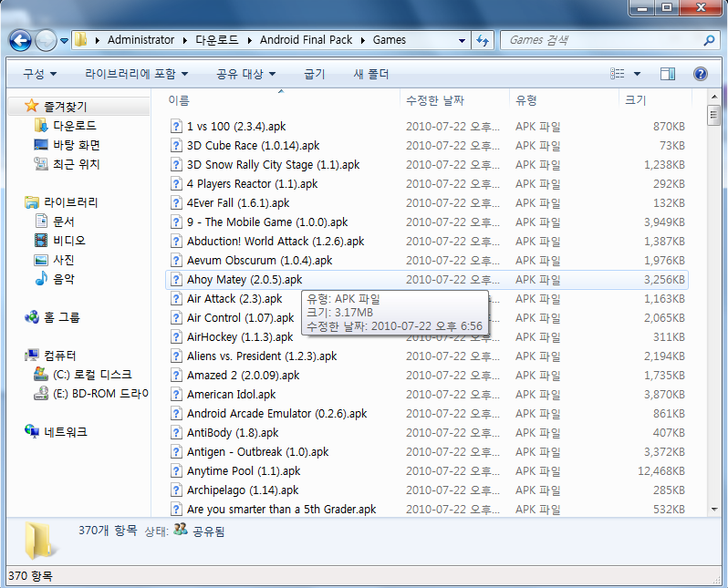Viewport: 728px width, 588px height.
Task: Open the 문서 library
Action: pos(55,222)
